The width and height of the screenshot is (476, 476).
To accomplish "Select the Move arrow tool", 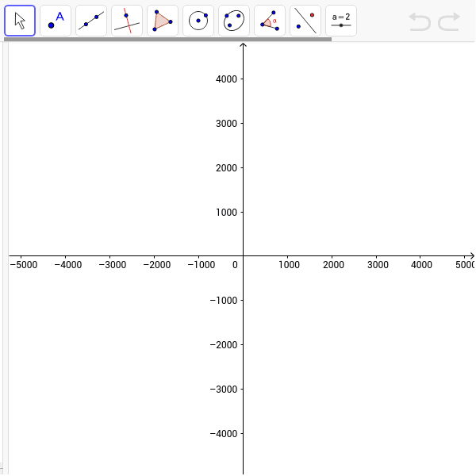I will 20,21.
